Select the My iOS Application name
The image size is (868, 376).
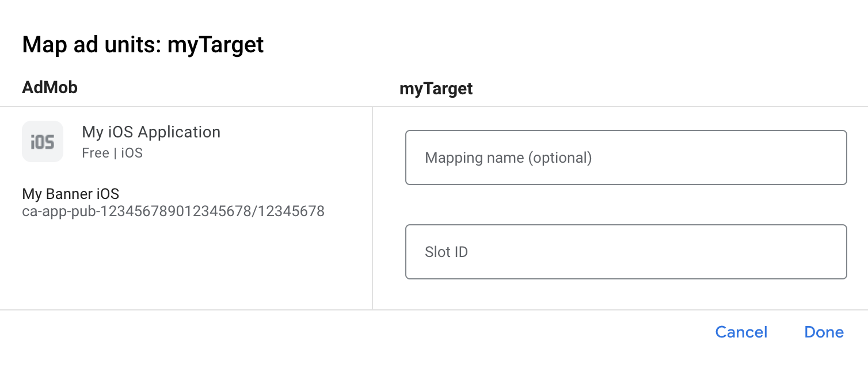[x=151, y=132]
